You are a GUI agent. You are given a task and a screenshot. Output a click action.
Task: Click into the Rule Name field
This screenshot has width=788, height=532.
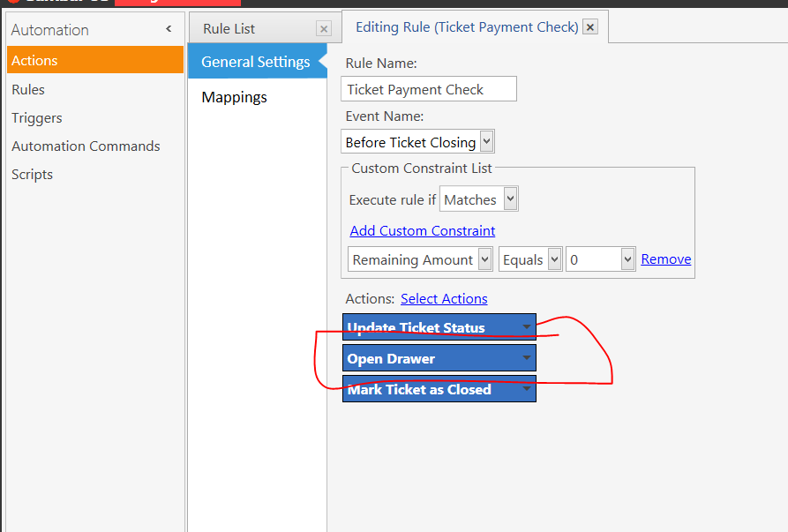coord(429,89)
